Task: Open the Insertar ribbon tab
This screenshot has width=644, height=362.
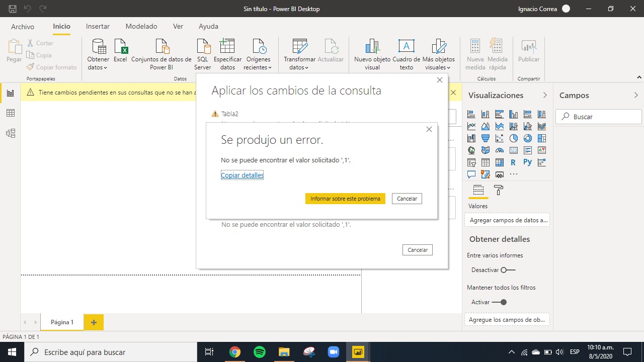Action: coord(98,27)
